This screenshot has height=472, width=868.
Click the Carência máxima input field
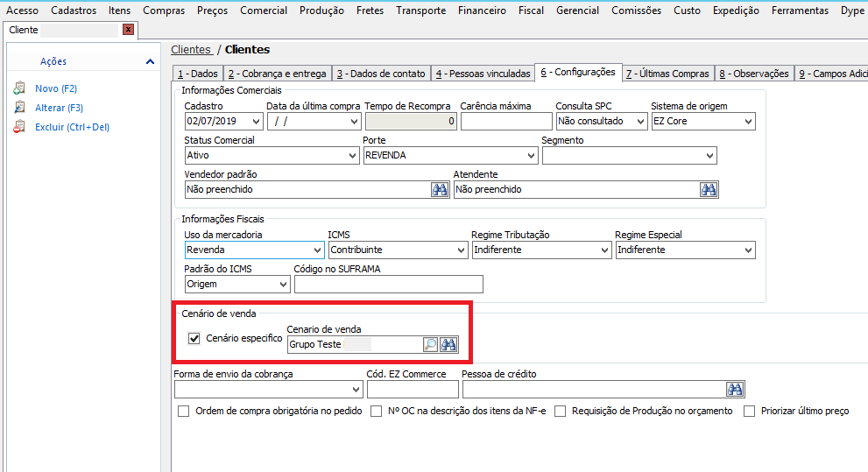tap(506, 121)
